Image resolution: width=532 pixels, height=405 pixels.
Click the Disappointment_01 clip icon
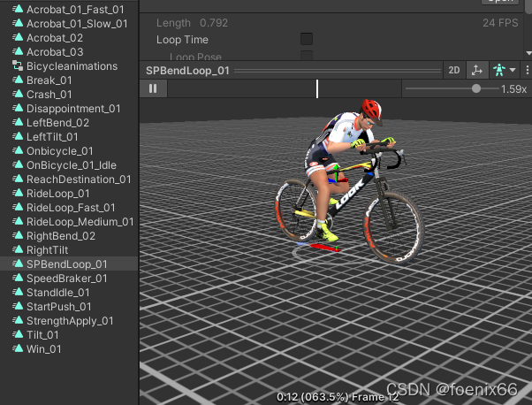click(18, 108)
